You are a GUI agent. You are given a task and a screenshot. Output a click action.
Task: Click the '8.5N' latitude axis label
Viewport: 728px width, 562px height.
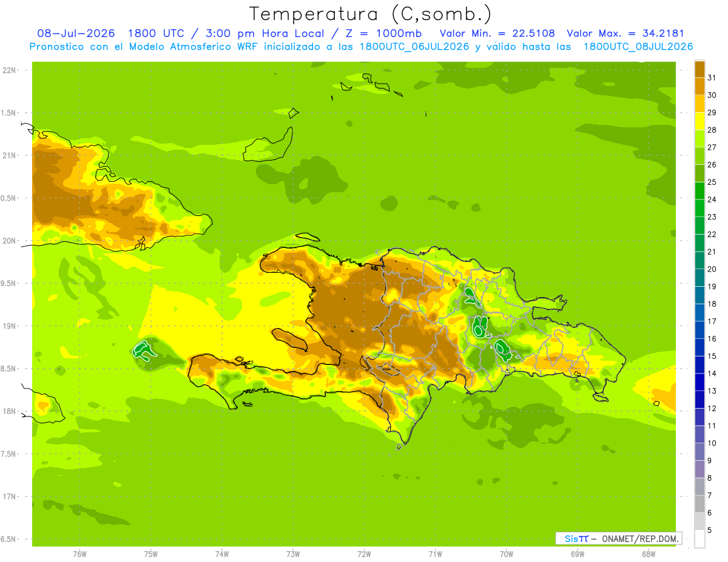9,369
